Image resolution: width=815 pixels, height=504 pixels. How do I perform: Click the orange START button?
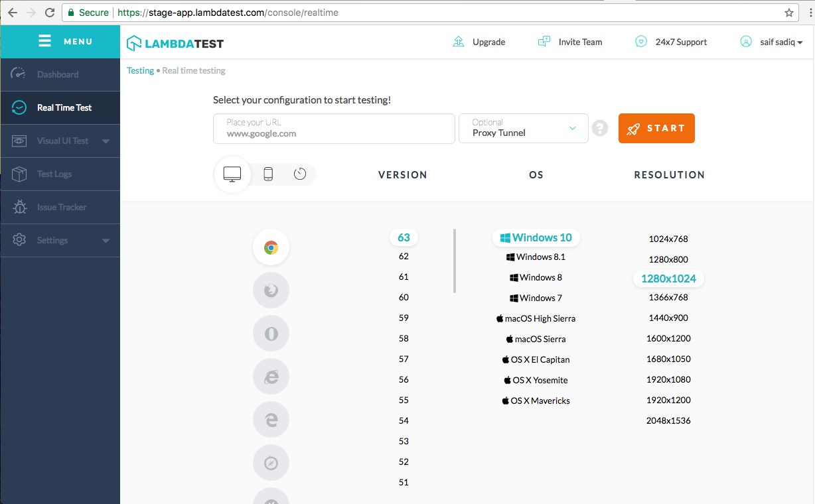tap(656, 129)
